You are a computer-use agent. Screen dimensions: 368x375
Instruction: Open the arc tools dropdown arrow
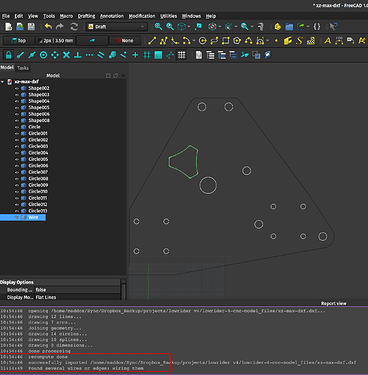[x=194, y=41]
